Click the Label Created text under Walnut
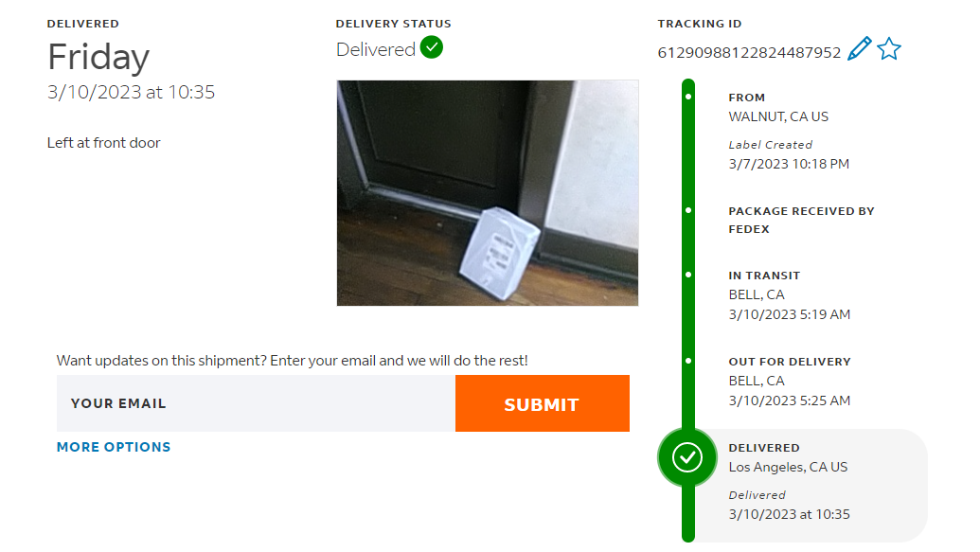 pos(770,145)
